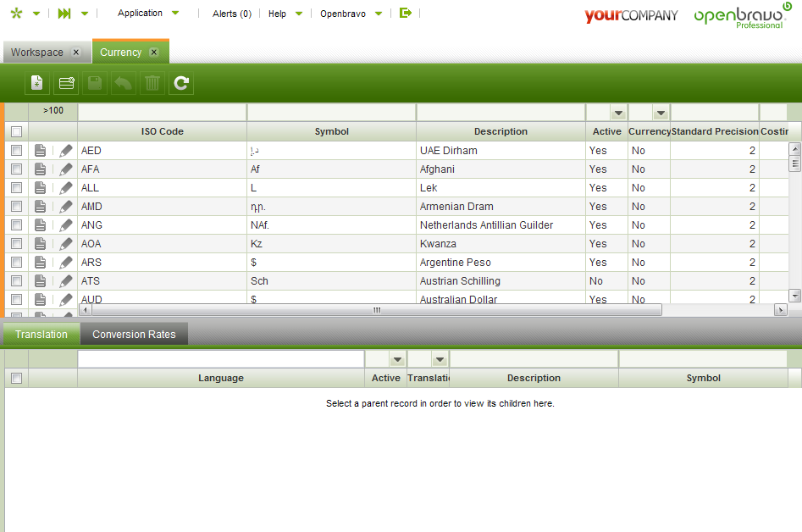
Task: Close the Workspace tab
Action: click(x=75, y=53)
